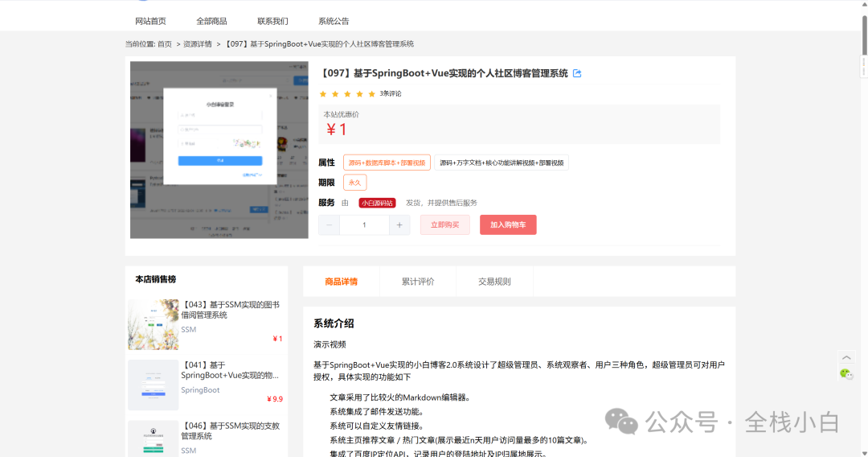Switch to the 交易规则 tab
The width and height of the screenshot is (868, 457).
click(x=494, y=282)
